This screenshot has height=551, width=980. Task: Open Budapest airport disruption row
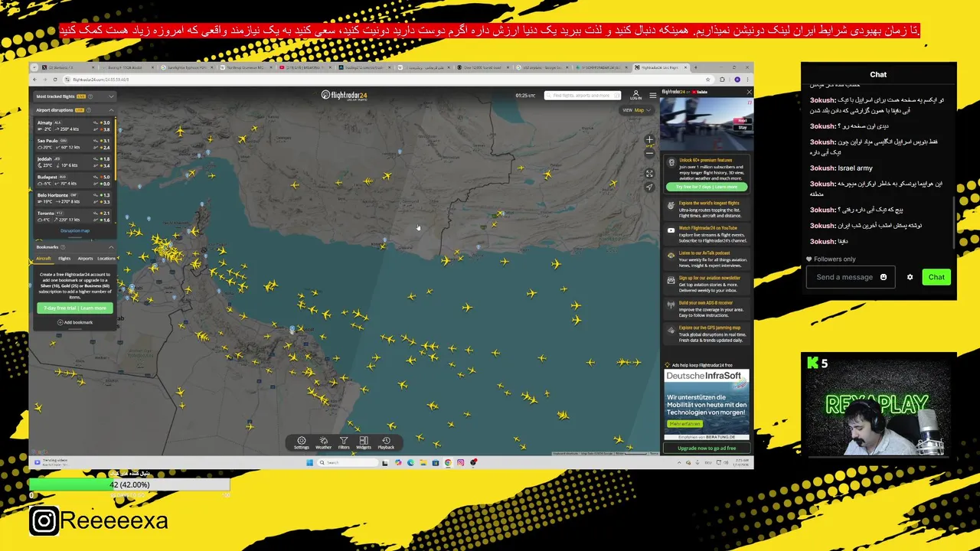point(74,181)
